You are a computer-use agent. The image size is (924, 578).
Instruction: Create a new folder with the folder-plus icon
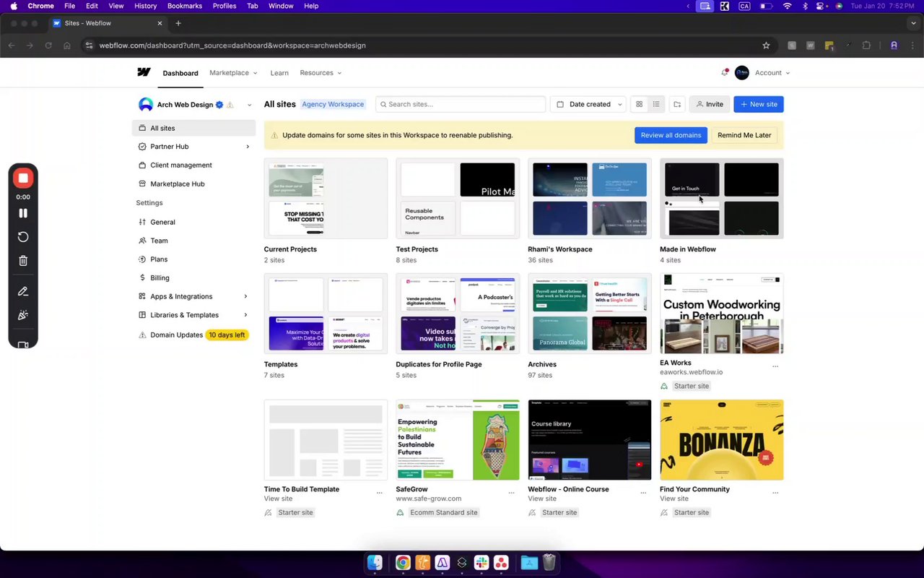point(677,104)
